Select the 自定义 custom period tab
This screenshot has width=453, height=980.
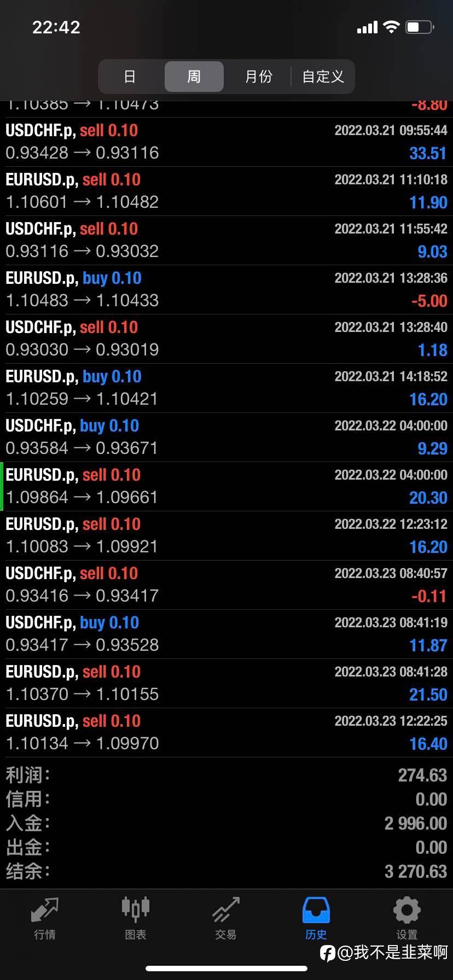[323, 77]
